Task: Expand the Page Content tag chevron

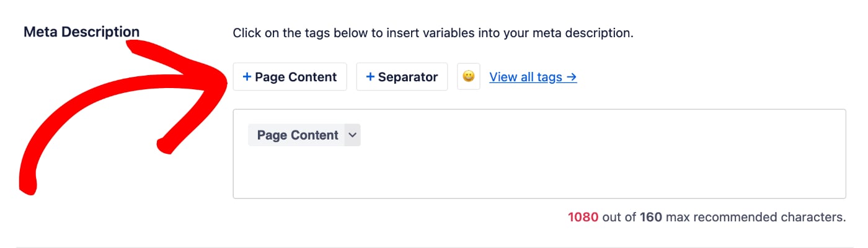Action: (x=352, y=135)
